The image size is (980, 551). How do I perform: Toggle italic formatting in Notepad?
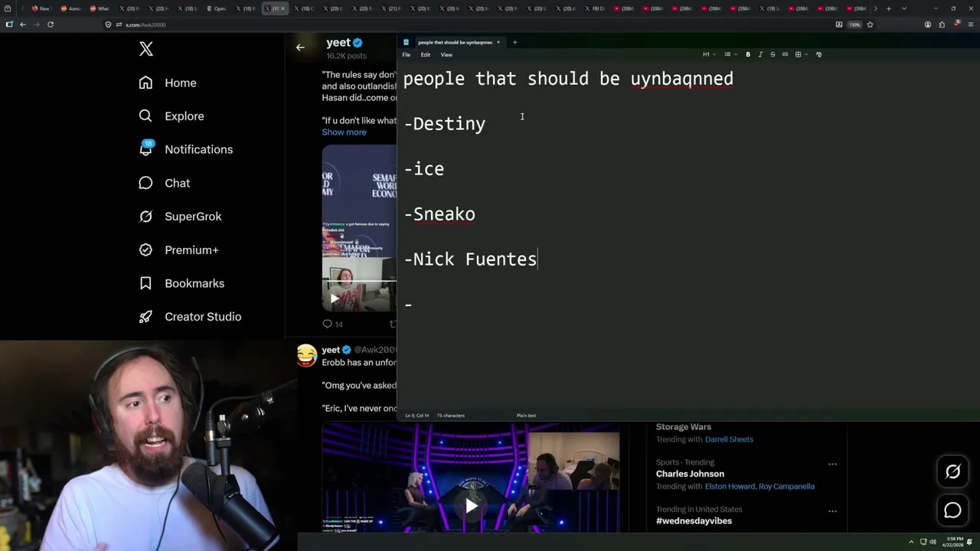(x=760, y=54)
